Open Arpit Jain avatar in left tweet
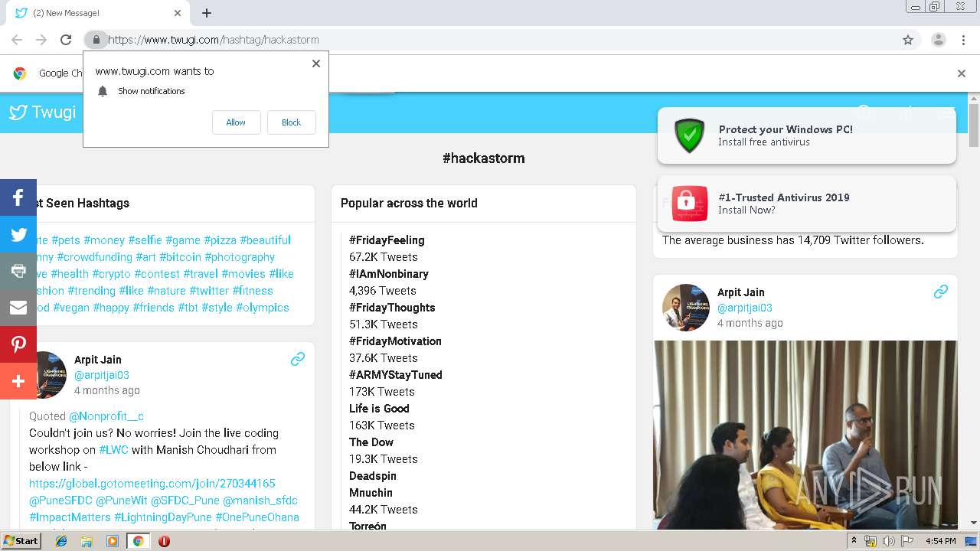980x551 pixels. (51, 375)
